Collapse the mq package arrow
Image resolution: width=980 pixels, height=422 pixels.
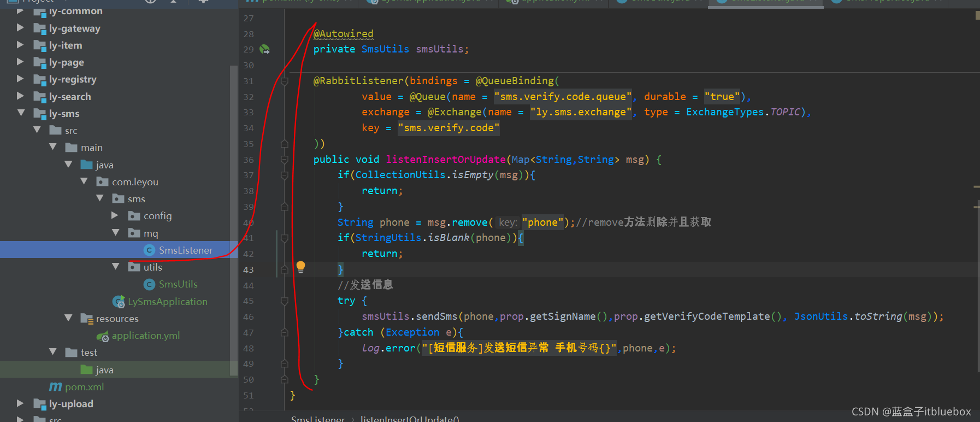[116, 233]
